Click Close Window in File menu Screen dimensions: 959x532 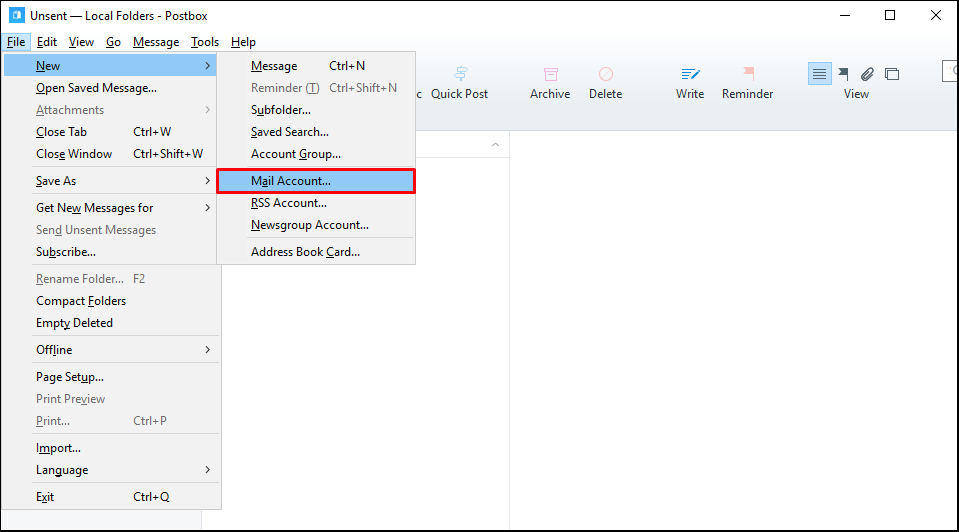tap(111, 154)
